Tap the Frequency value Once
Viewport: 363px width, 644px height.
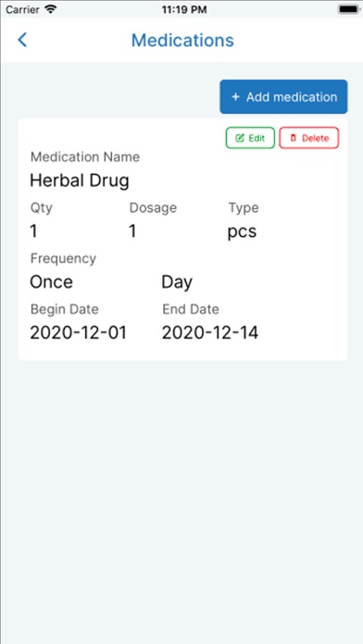click(x=51, y=282)
